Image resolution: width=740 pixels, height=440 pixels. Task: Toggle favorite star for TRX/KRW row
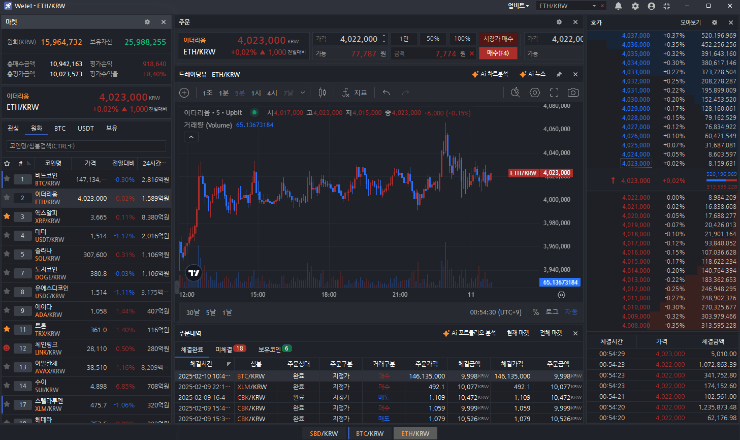coord(8,328)
